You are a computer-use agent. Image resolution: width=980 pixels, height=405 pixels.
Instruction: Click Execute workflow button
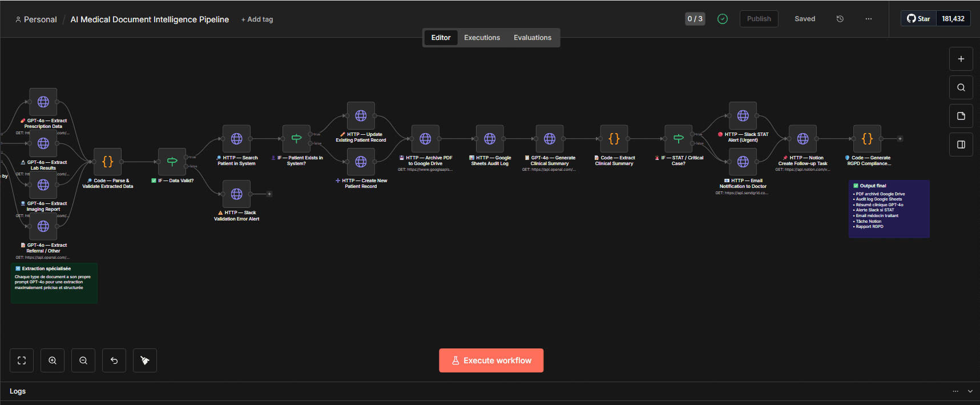click(491, 360)
